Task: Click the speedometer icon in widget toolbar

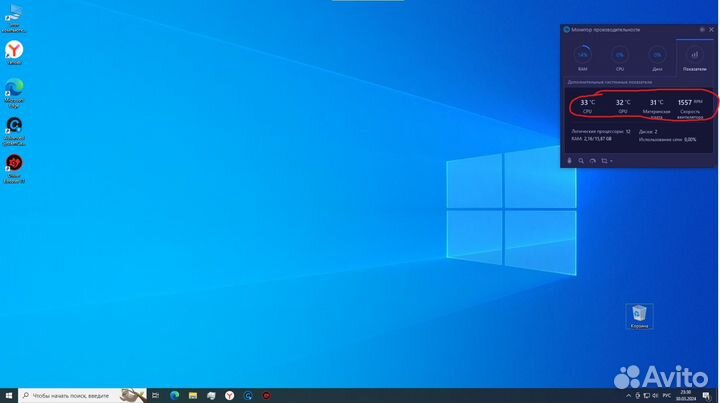Action: [592, 160]
